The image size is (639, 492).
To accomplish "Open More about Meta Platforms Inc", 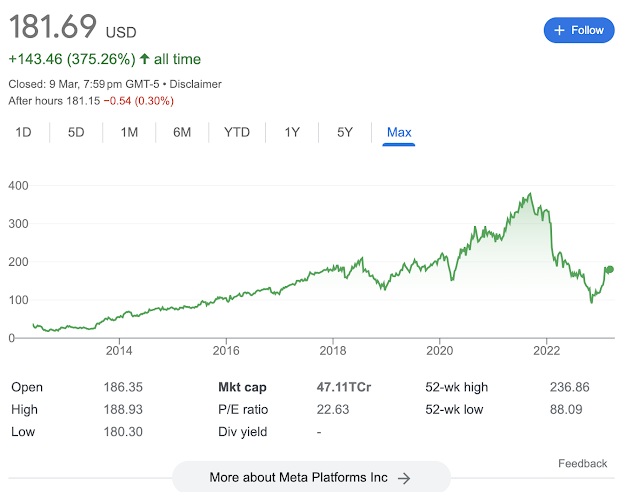I will pyautogui.click(x=310, y=478).
